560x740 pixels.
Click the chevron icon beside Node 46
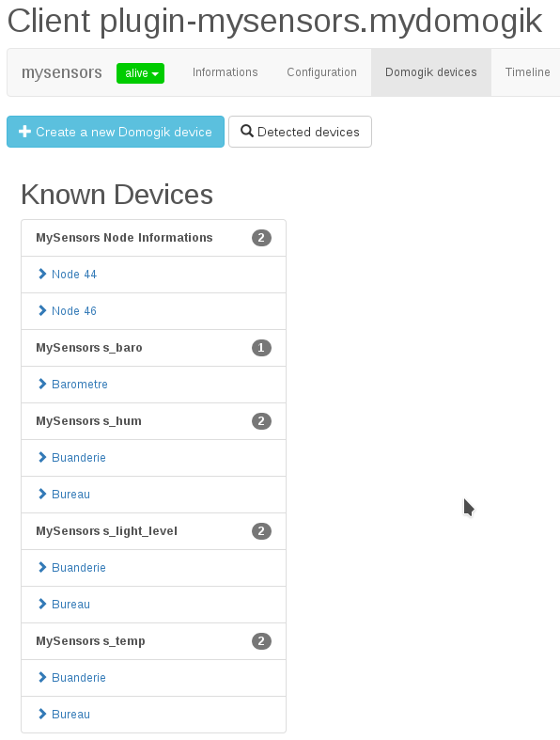pos(42,310)
